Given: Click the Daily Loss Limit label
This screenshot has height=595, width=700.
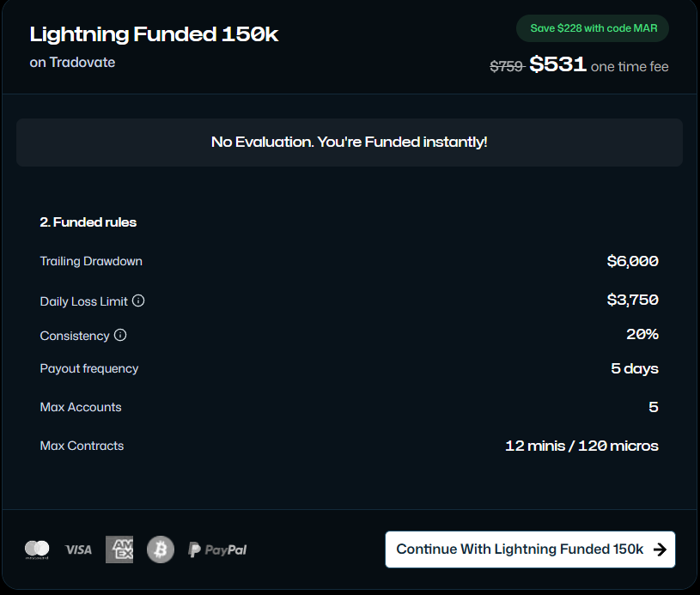Looking at the screenshot, I should point(84,301).
